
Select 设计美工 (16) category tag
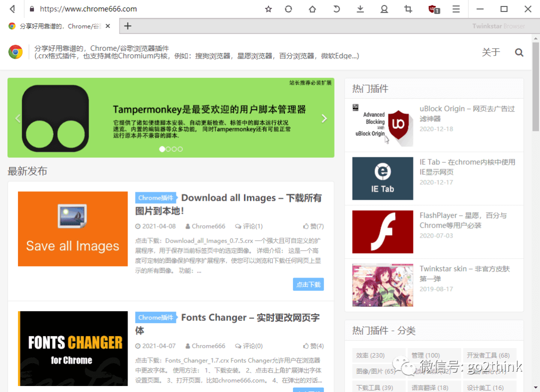click(x=489, y=387)
